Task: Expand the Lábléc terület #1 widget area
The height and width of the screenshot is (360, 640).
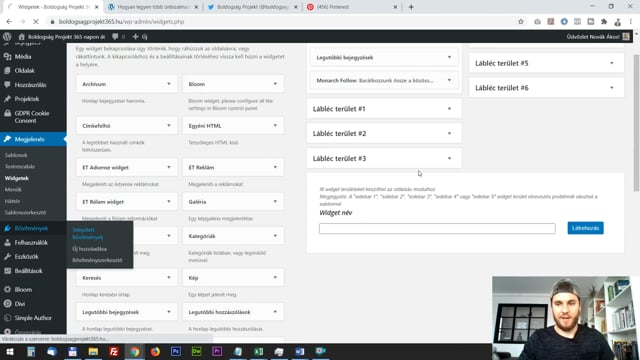Action: pyautogui.click(x=384, y=109)
